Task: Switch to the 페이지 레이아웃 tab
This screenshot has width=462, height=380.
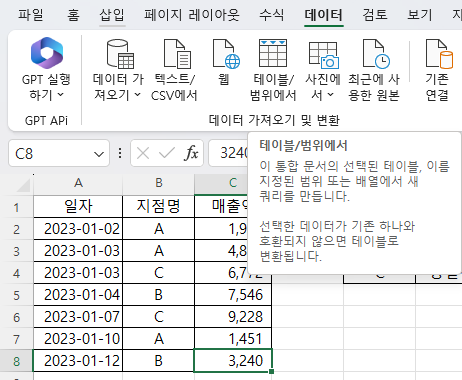Action: coord(192,15)
